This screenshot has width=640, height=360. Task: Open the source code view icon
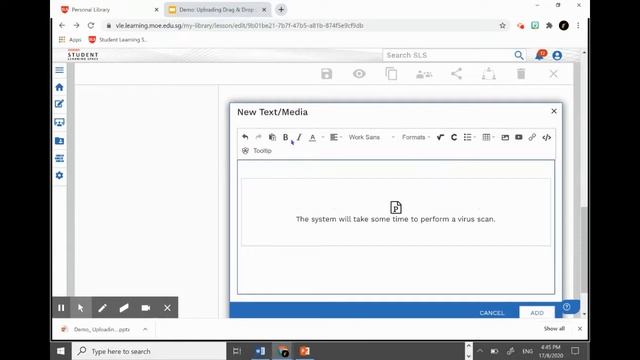(x=547, y=137)
